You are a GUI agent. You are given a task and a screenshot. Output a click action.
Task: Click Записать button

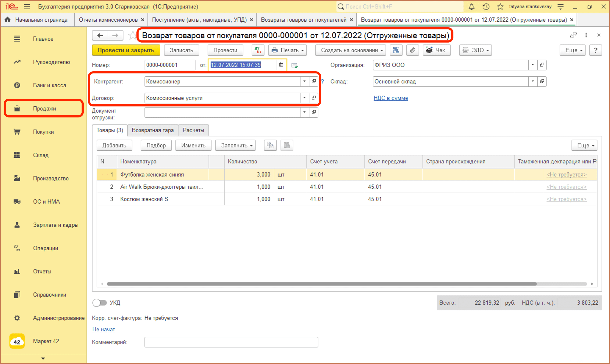tap(182, 50)
